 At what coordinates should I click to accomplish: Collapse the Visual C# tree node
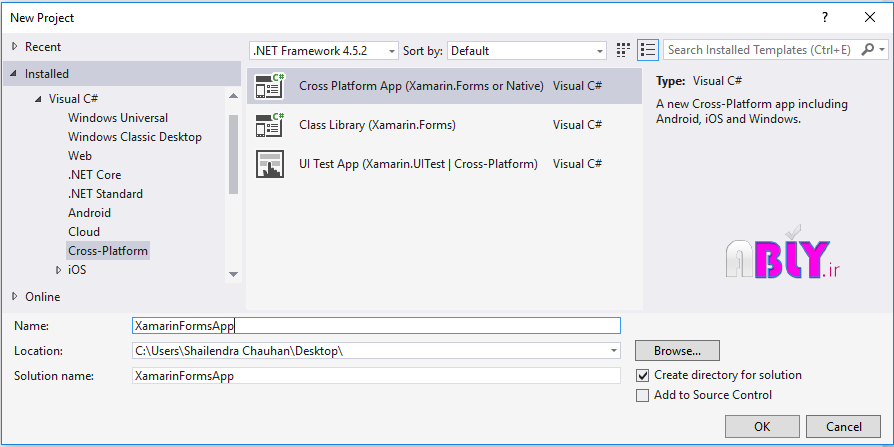point(38,99)
